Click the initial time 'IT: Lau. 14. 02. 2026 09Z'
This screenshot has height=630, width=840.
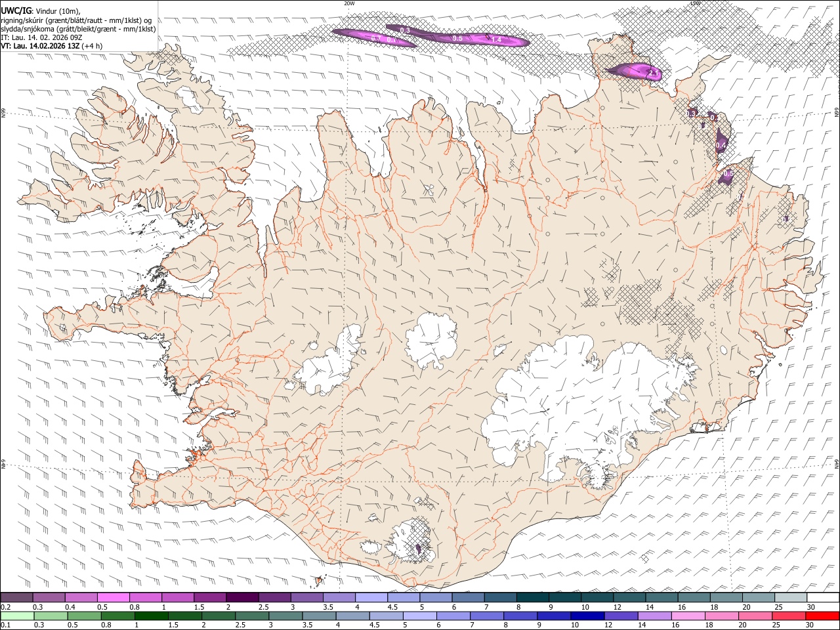tap(41, 37)
